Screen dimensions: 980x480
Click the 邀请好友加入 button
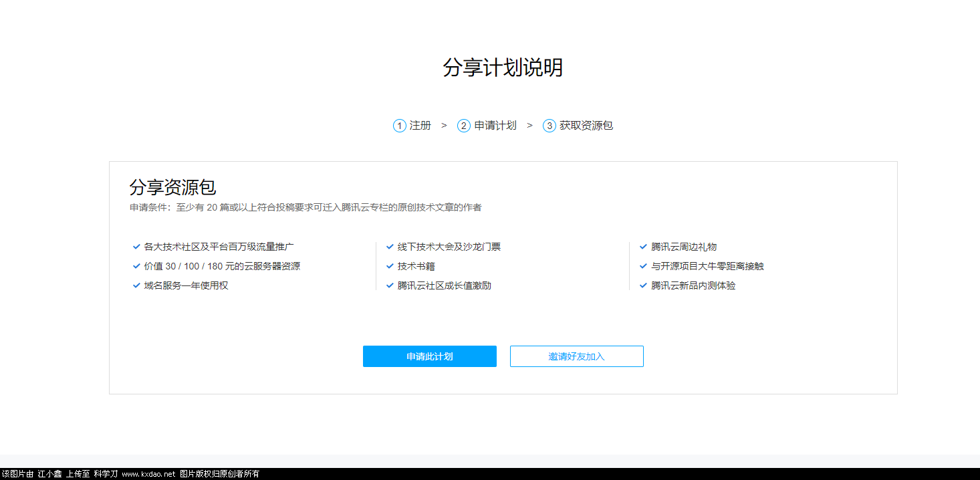point(577,356)
